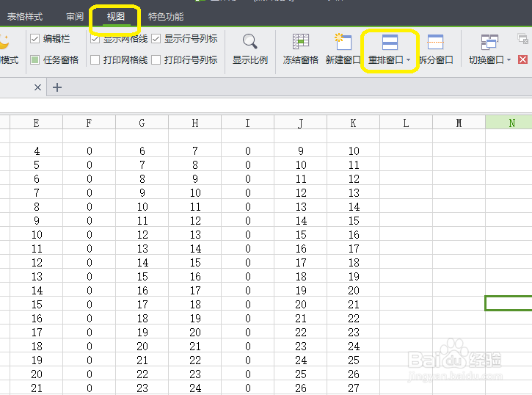Click cell in column K containing 10
The image size is (532, 395).
354,151
